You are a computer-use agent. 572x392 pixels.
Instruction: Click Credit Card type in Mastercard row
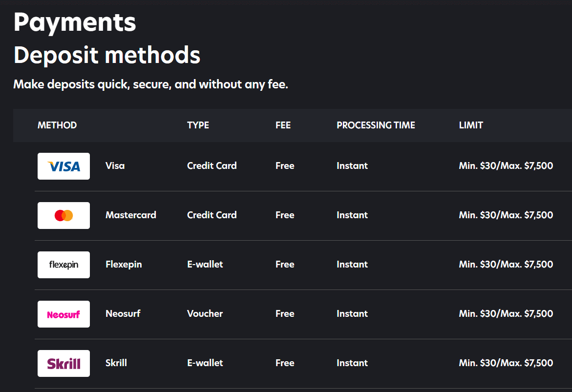(212, 215)
